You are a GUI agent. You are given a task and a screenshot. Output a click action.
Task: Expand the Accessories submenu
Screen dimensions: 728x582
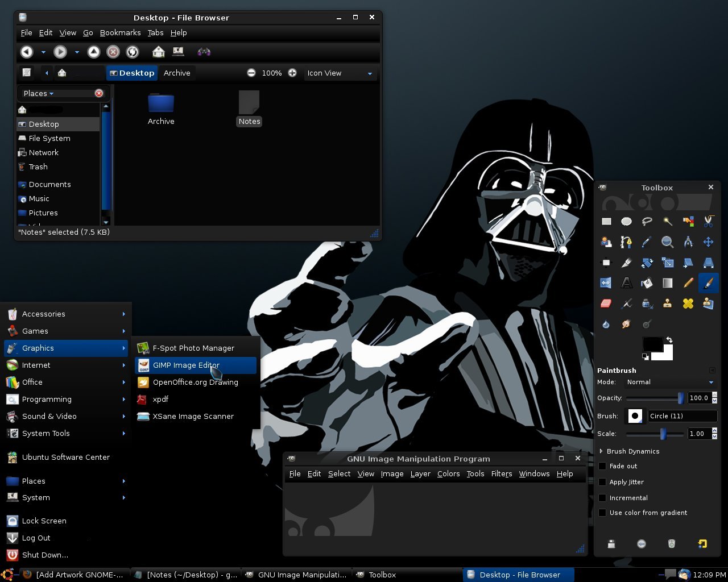[x=66, y=314]
